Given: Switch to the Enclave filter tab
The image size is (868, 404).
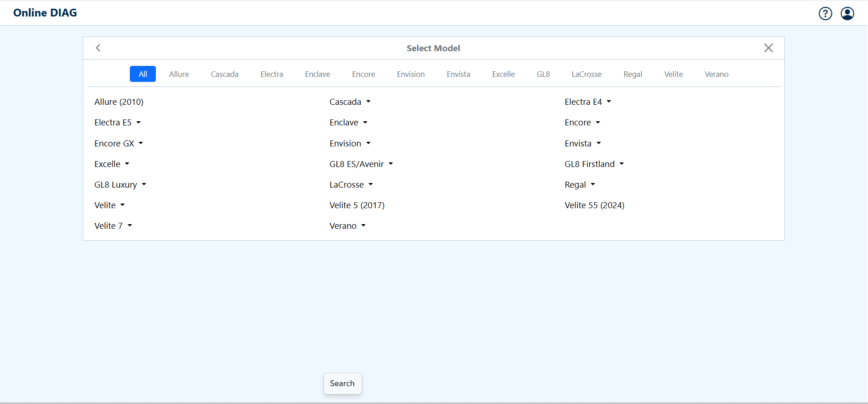Looking at the screenshot, I should coord(317,74).
